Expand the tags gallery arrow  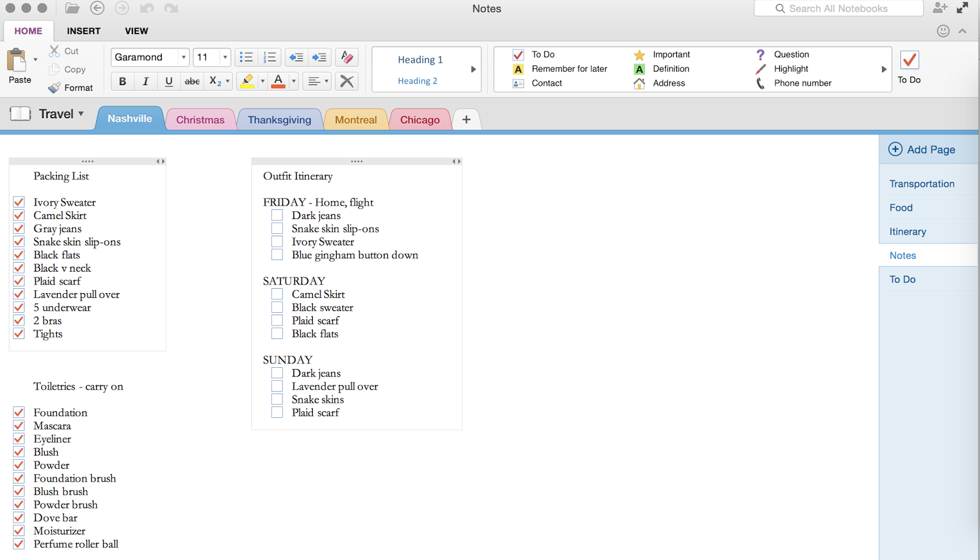click(884, 69)
